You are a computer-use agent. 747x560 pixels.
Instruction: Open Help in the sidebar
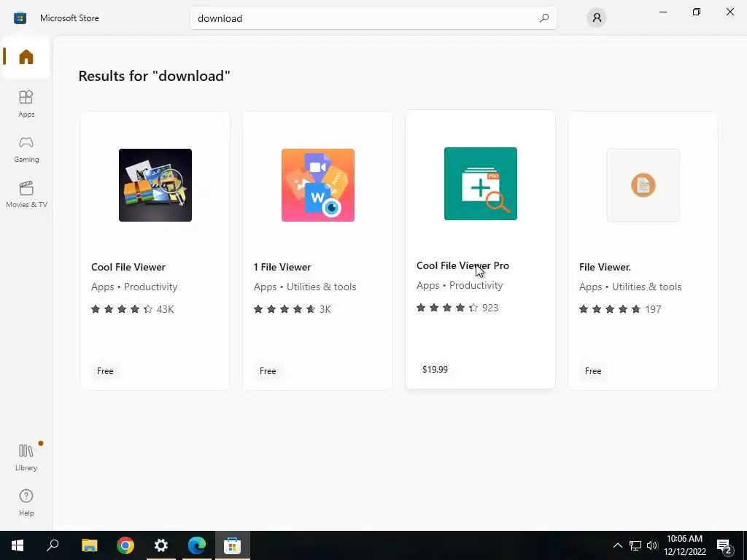click(26, 502)
